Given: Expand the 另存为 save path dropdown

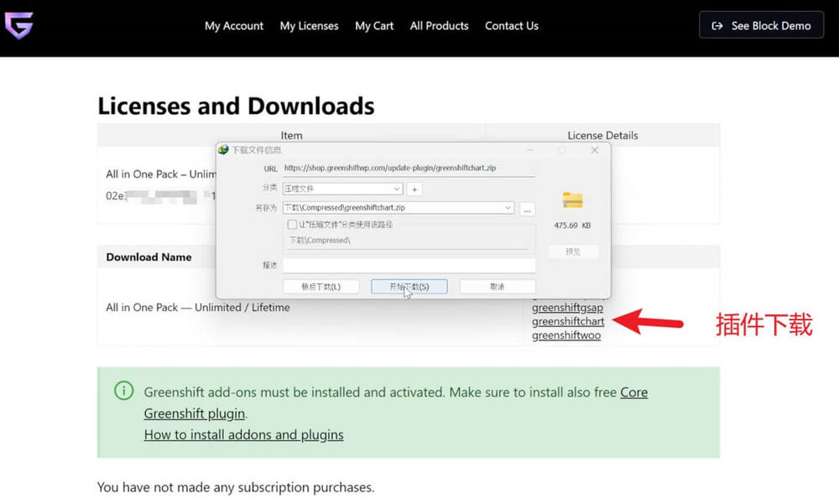Looking at the screenshot, I should coord(508,208).
